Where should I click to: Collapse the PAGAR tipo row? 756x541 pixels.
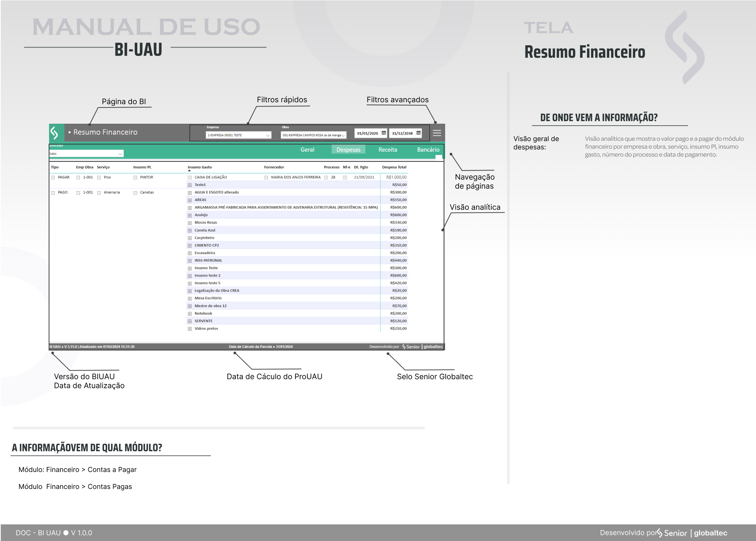pyautogui.click(x=53, y=177)
